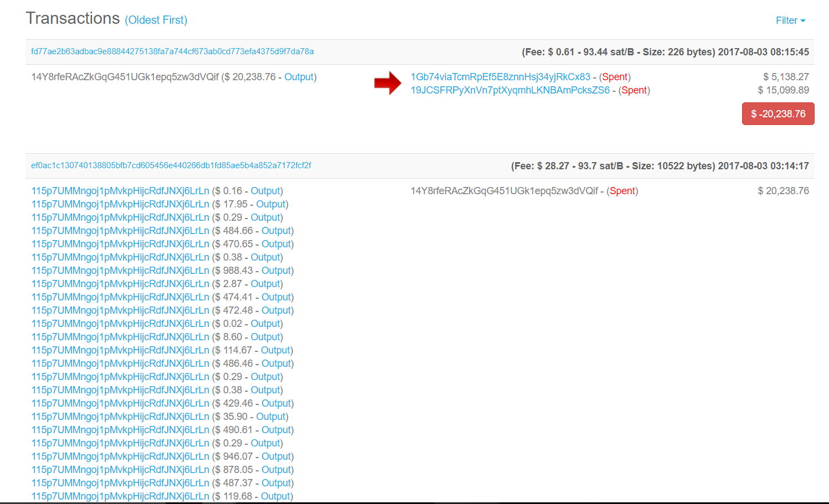Click the red $ -20,238.76 amount button

click(x=777, y=114)
